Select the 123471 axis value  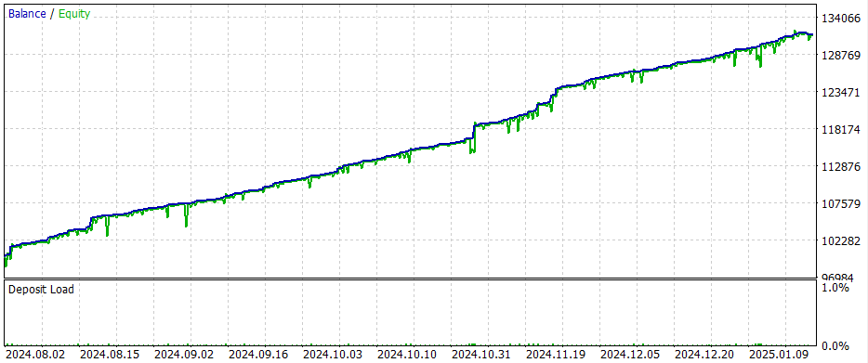842,92
